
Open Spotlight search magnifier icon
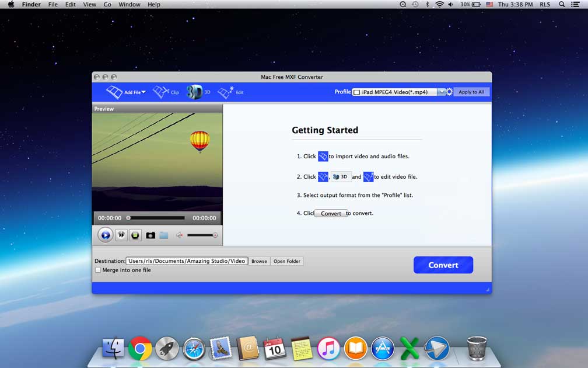[562, 5]
